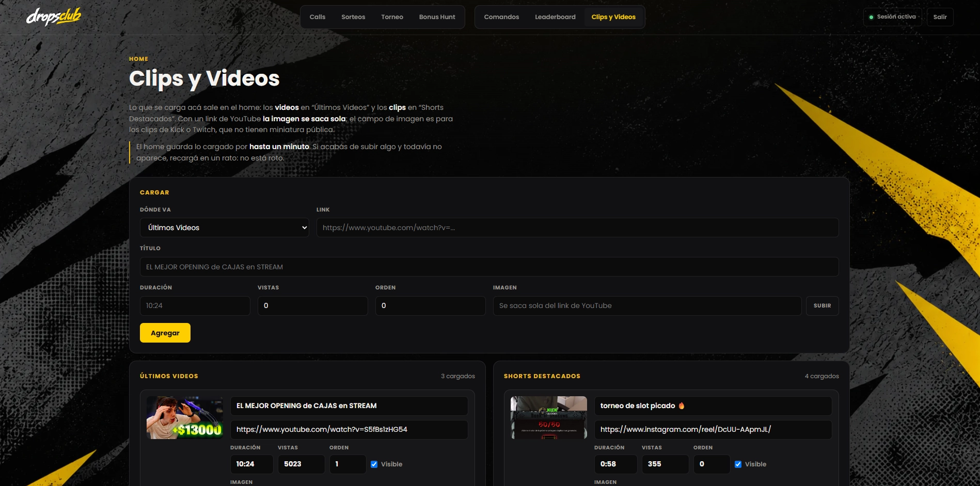The height and width of the screenshot is (486, 980).
Task: Click the '3 cargados' count text
Action: (x=458, y=376)
